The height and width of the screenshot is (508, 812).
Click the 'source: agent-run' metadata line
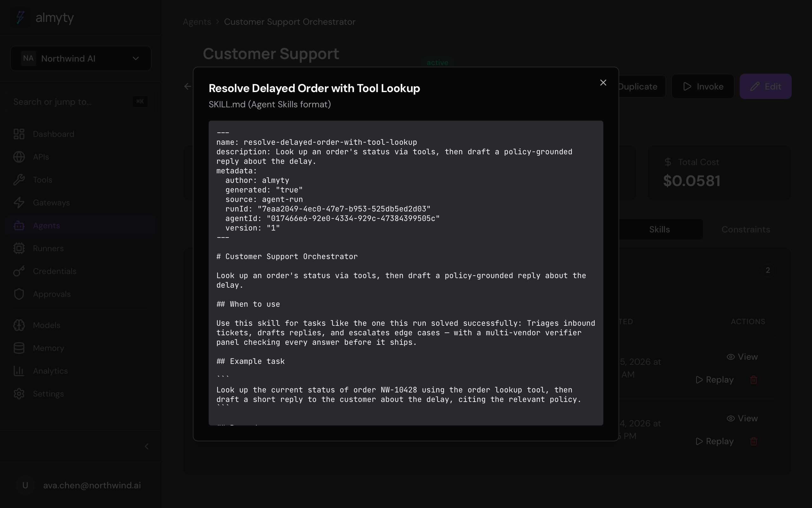point(264,199)
